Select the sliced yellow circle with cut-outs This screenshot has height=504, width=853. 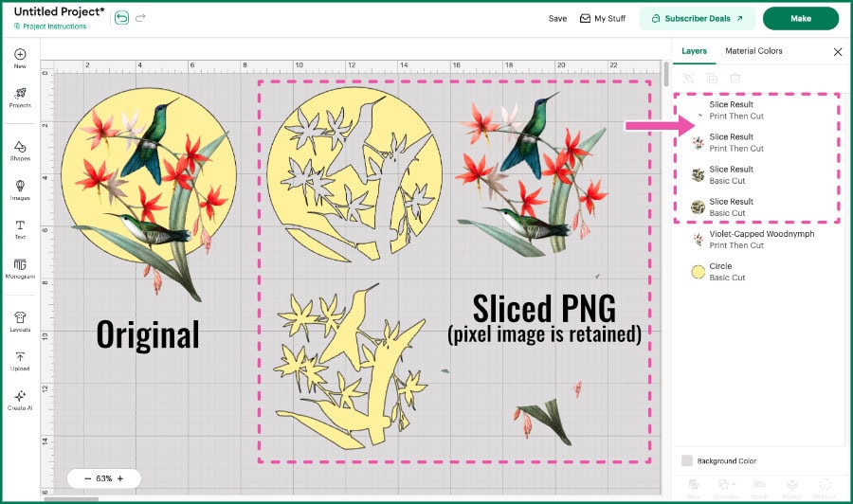pos(354,175)
